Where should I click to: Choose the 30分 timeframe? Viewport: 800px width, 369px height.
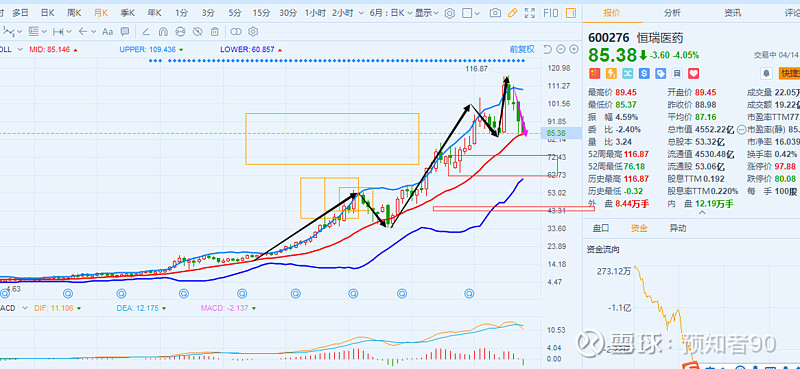click(288, 13)
